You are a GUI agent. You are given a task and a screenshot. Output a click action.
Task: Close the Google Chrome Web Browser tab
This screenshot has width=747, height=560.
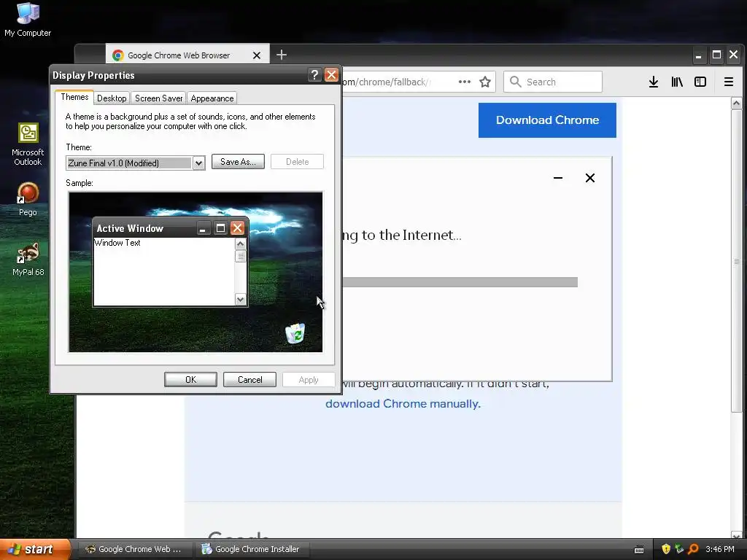pyautogui.click(x=257, y=55)
